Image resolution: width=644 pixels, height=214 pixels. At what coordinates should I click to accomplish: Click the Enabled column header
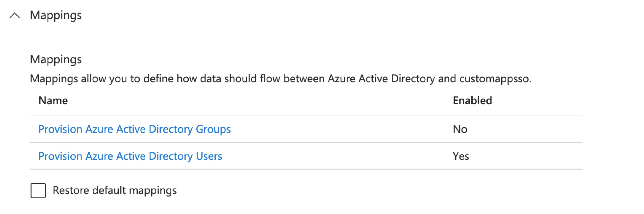(x=473, y=100)
